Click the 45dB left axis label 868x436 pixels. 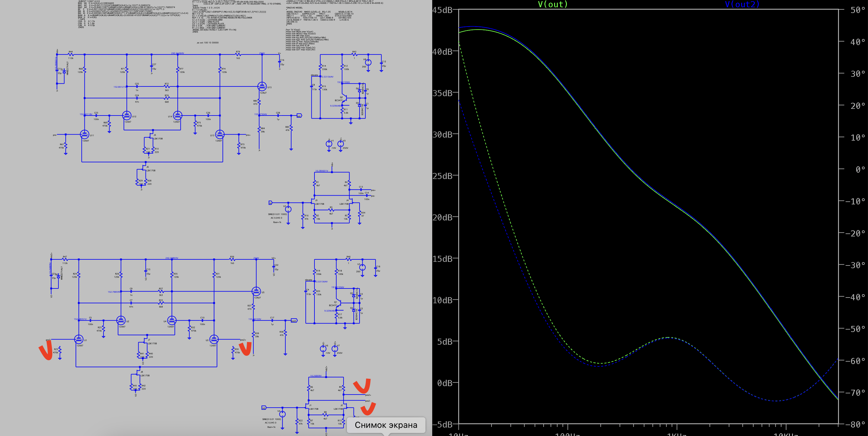click(x=442, y=10)
